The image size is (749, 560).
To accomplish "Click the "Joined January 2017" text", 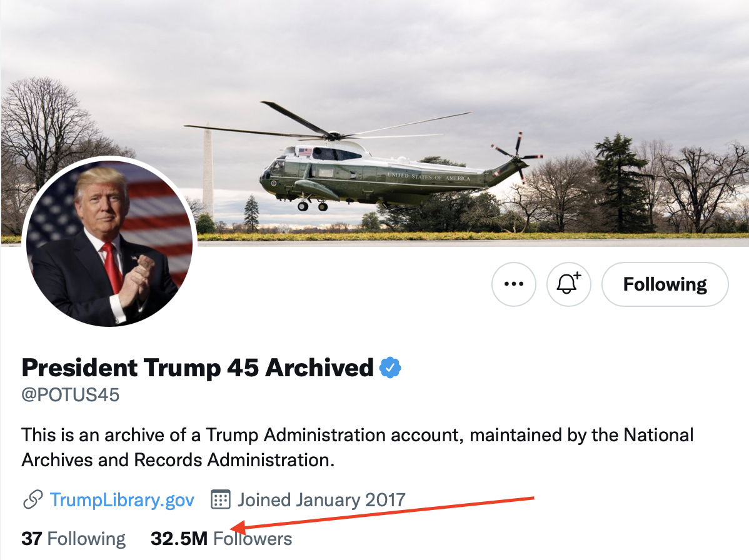I will pos(321,500).
